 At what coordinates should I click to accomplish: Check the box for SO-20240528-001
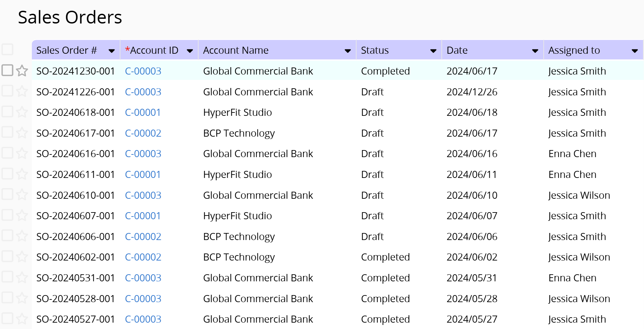click(x=7, y=297)
